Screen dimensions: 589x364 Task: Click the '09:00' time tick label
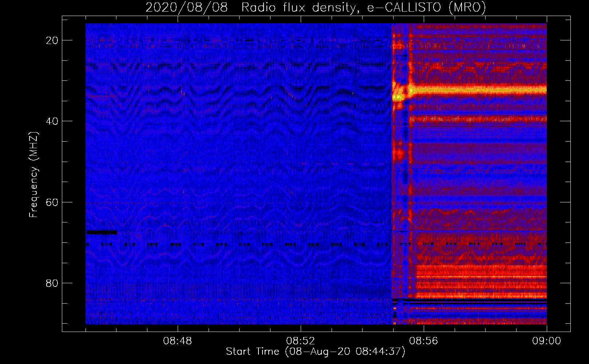click(x=547, y=341)
